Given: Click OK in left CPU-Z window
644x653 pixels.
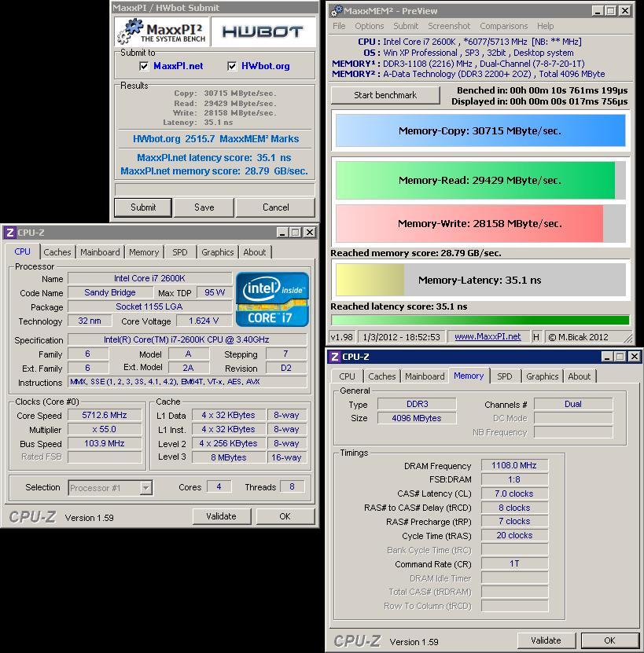Looking at the screenshot, I should click(x=285, y=516).
